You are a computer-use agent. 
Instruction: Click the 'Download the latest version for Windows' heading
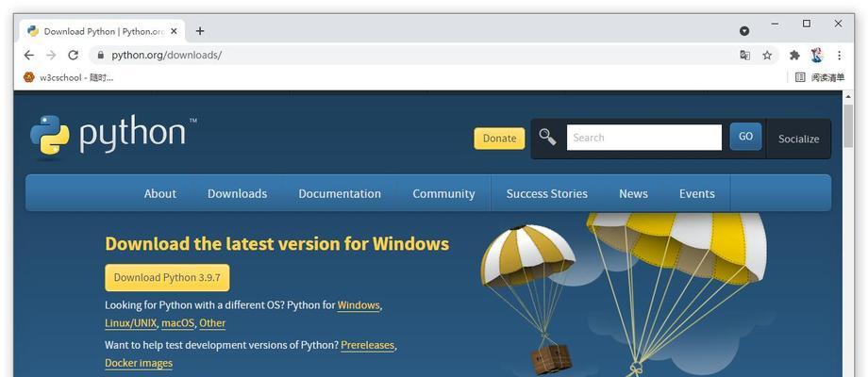(276, 244)
